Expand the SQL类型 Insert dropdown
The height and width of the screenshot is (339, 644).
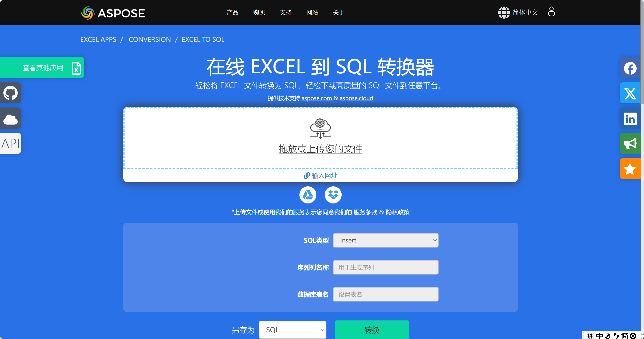pyautogui.click(x=385, y=240)
